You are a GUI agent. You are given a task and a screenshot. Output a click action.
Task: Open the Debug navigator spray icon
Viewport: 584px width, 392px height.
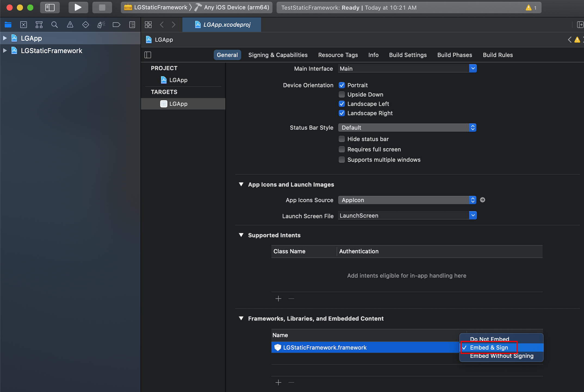[x=101, y=25]
